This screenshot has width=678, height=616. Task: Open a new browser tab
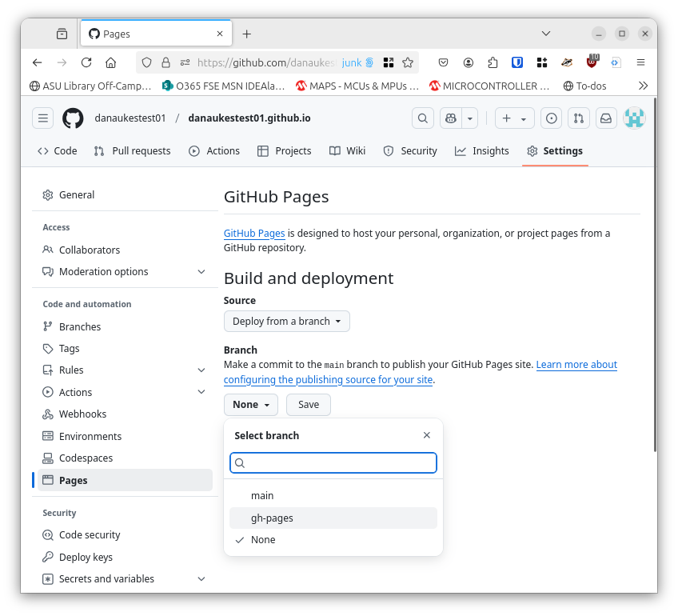[x=246, y=34]
